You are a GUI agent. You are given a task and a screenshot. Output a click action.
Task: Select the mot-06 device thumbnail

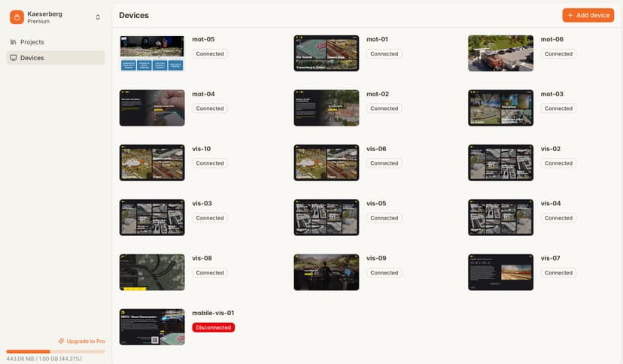point(500,53)
